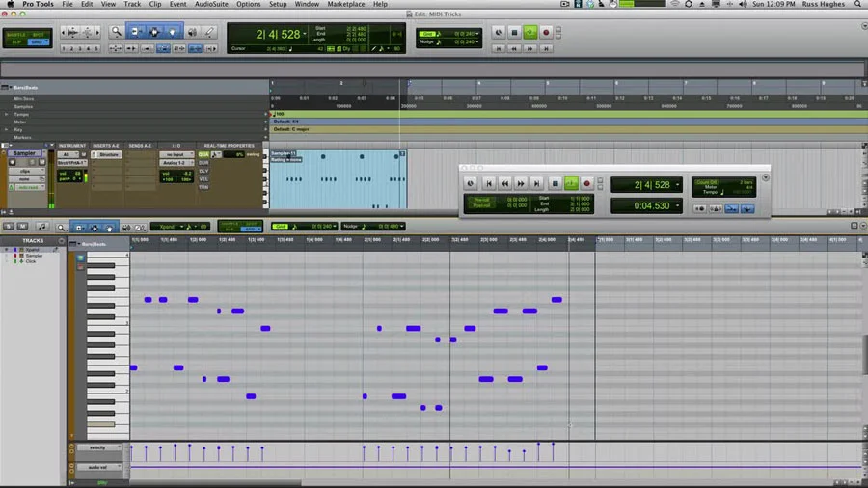868x488 pixels.
Task: Toggle Online button in floating Transport window
Action: click(x=471, y=183)
